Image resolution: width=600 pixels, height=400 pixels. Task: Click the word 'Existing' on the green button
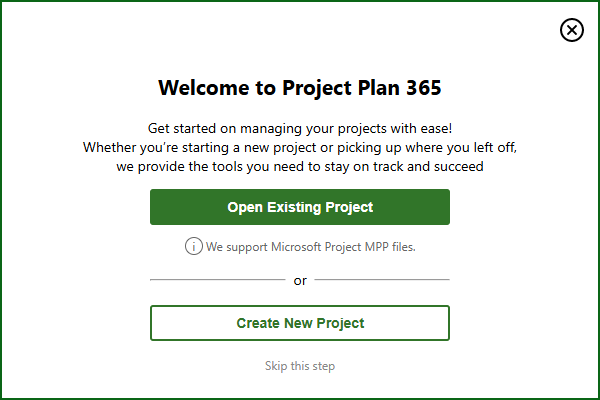[x=294, y=207]
